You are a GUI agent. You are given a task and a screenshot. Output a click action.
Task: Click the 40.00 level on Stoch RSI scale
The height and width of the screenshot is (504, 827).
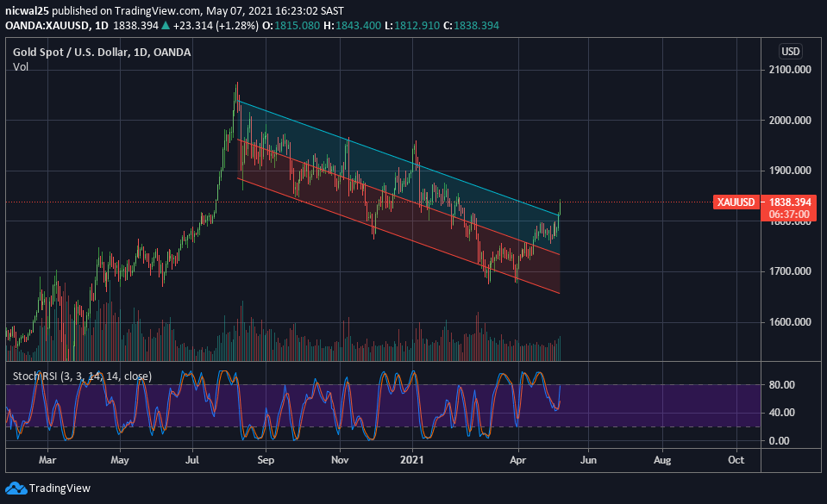point(781,413)
